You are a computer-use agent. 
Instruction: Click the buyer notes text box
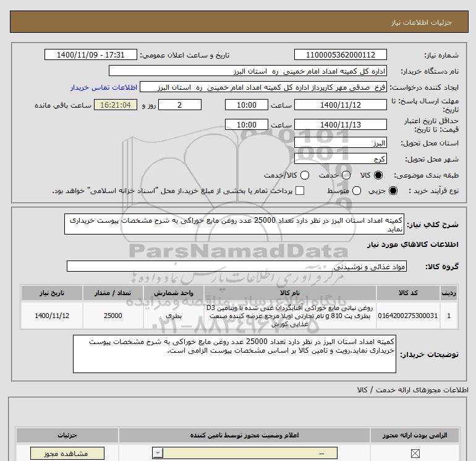[234, 354]
